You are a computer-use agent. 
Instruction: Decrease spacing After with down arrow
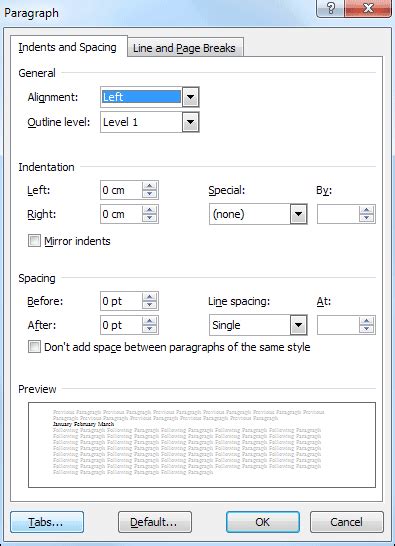[x=150, y=329]
